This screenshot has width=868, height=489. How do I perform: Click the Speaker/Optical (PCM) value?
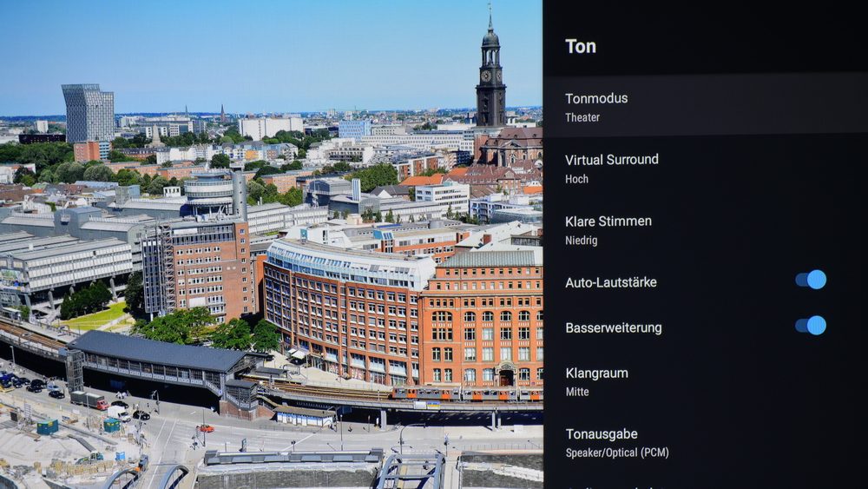click(616, 453)
